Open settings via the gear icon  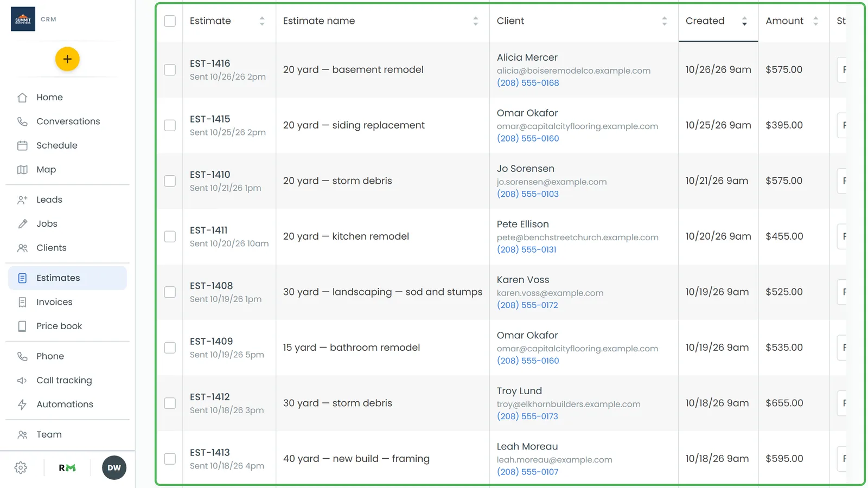[x=21, y=468]
